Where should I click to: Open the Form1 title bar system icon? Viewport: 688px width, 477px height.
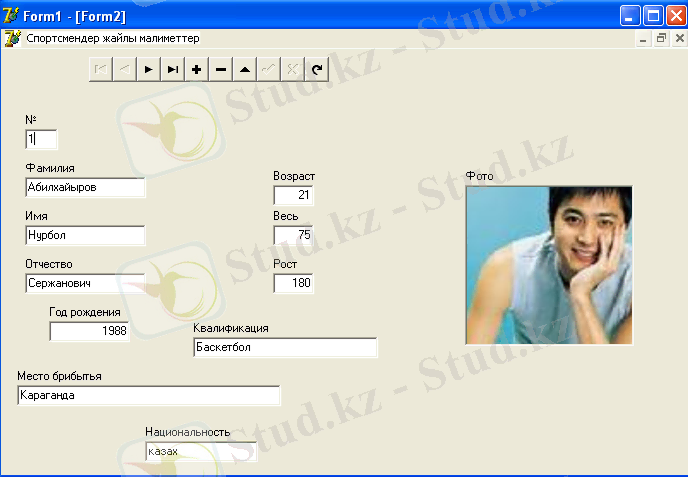click(12, 15)
